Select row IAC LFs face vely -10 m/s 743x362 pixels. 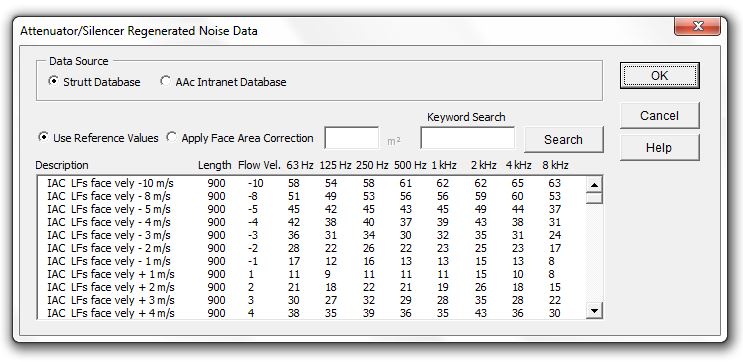tap(311, 183)
